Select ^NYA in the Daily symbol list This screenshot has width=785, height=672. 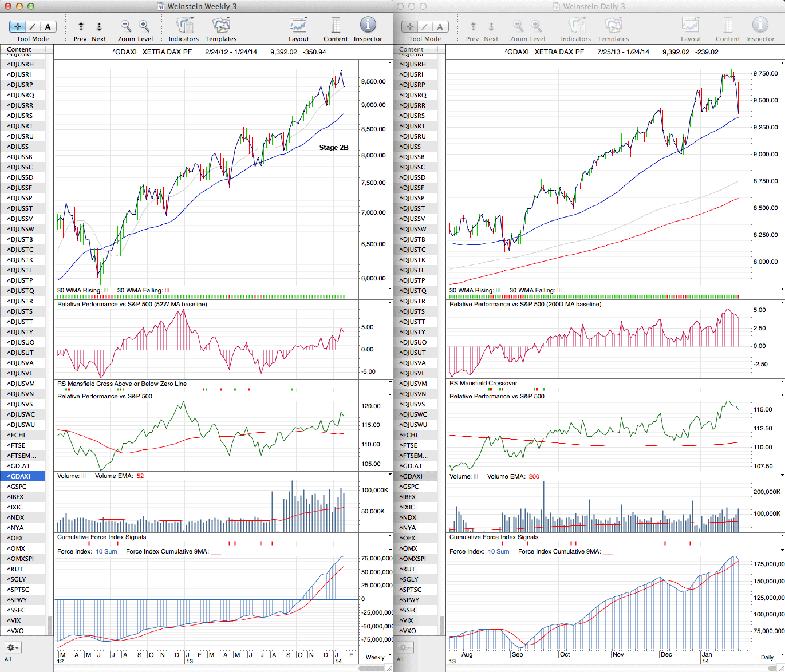[416, 528]
